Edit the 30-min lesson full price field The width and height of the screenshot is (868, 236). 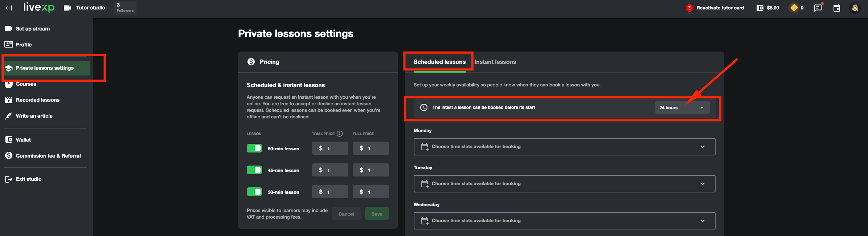coord(371,192)
